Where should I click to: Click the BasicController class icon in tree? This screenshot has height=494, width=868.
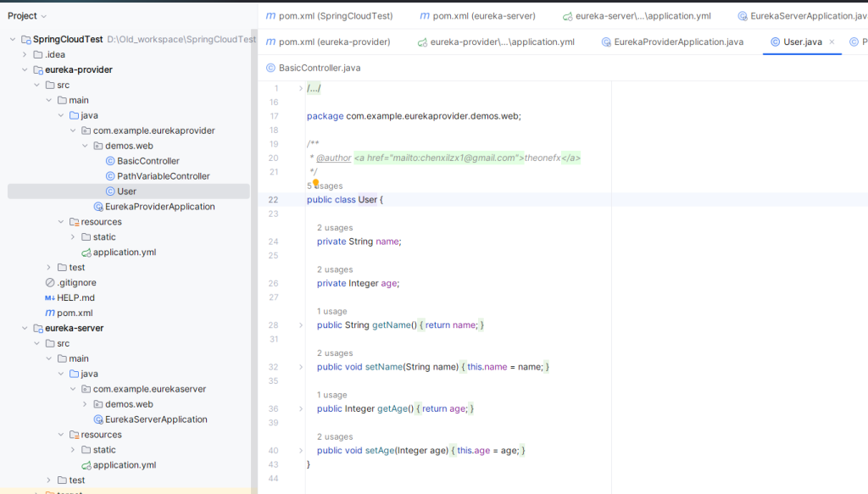[x=110, y=161]
